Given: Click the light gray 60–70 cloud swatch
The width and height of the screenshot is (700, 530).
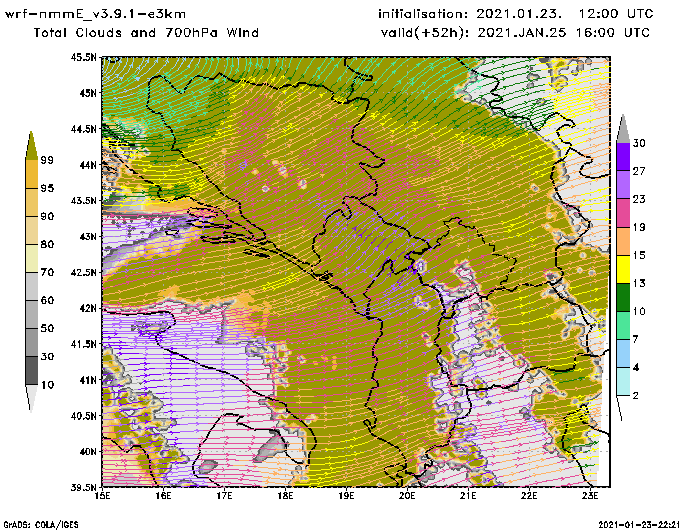Looking at the screenshot, I should [31, 287].
